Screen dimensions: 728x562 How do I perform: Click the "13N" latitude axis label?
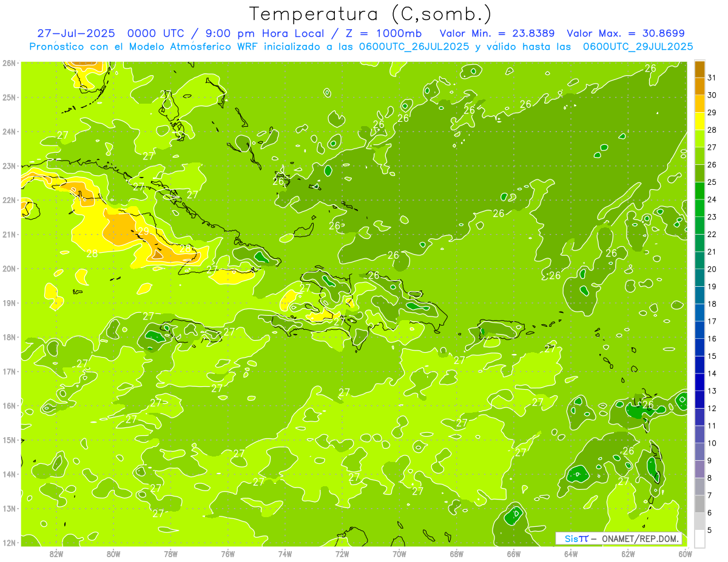click(9, 508)
